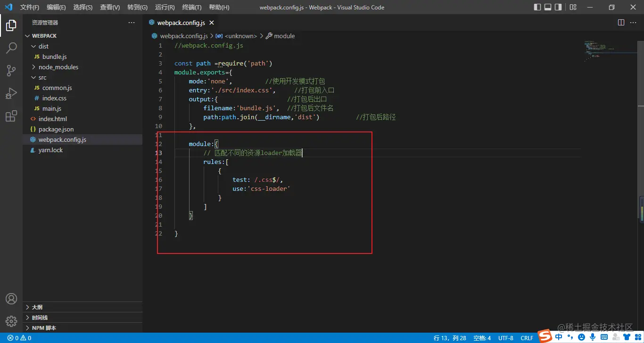The height and width of the screenshot is (343, 644).
Task: Change UTF-8 file encoding
Action: tap(506, 338)
